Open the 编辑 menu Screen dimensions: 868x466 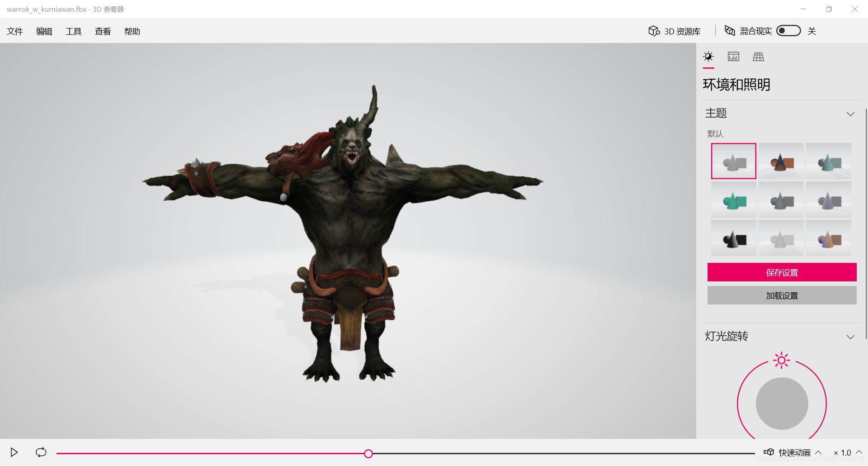(x=44, y=31)
